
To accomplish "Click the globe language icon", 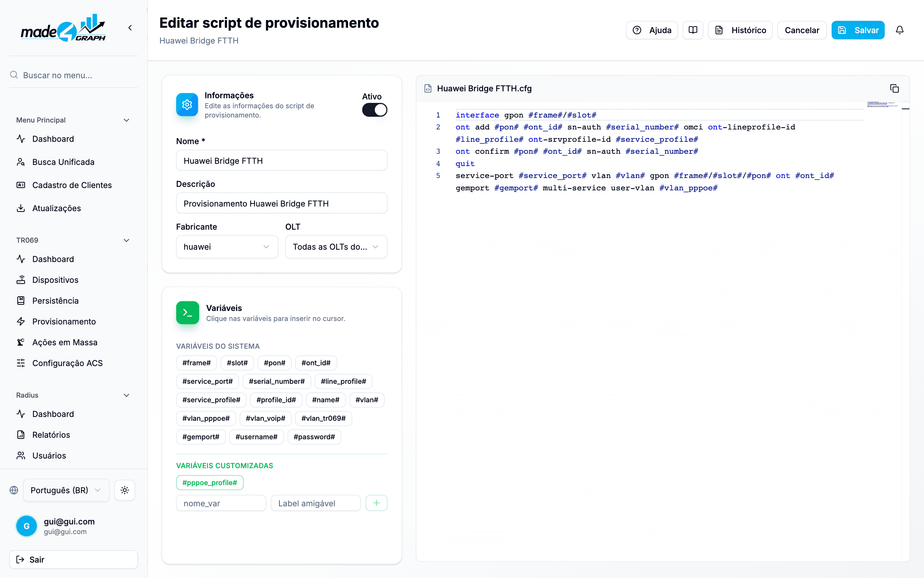I will [14, 490].
